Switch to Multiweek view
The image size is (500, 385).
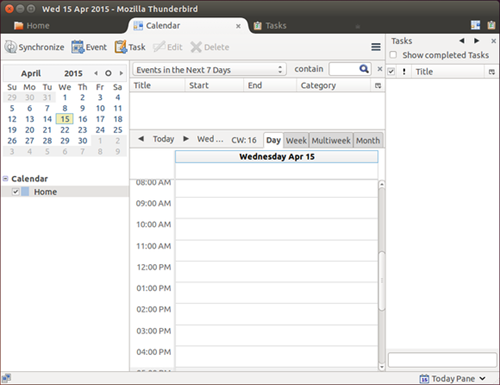click(x=331, y=140)
